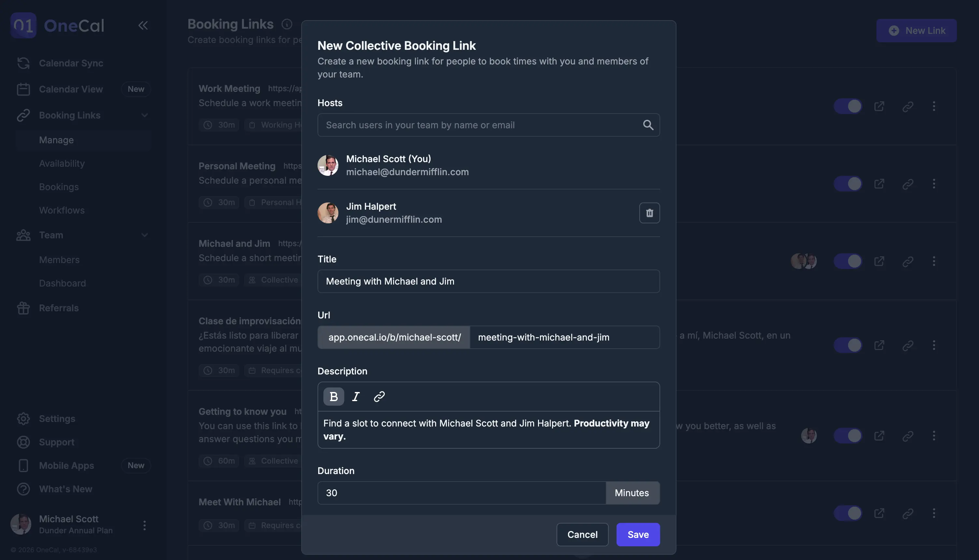Click host avatars on Michael and Jim row
979x560 pixels.
(x=803, y=261)
